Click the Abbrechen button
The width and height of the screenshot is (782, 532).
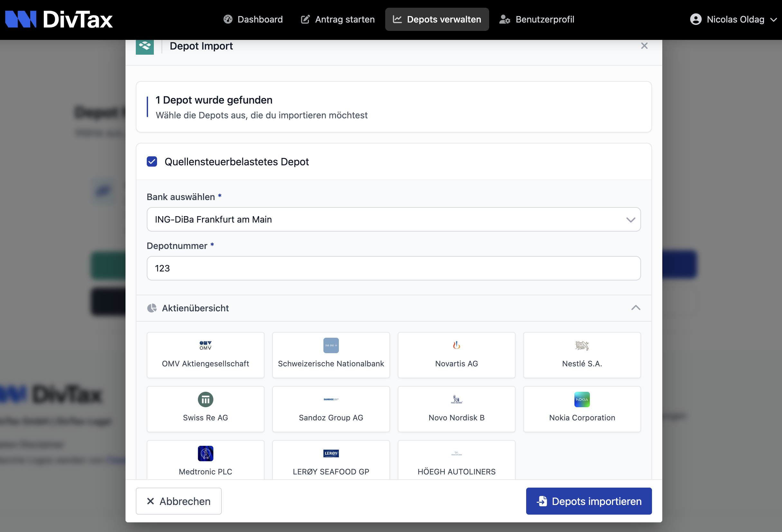(179, 501)
